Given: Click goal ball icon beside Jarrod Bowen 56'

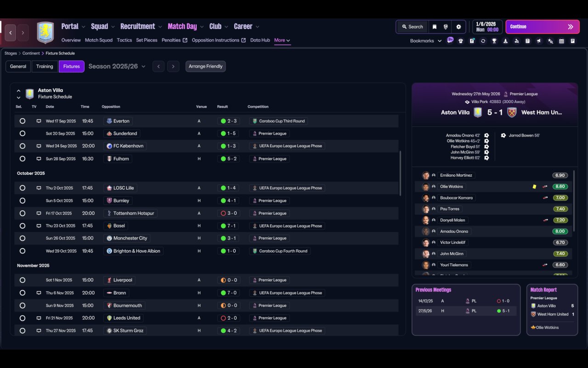Looking at the screenshot, I should coord(503,136).
